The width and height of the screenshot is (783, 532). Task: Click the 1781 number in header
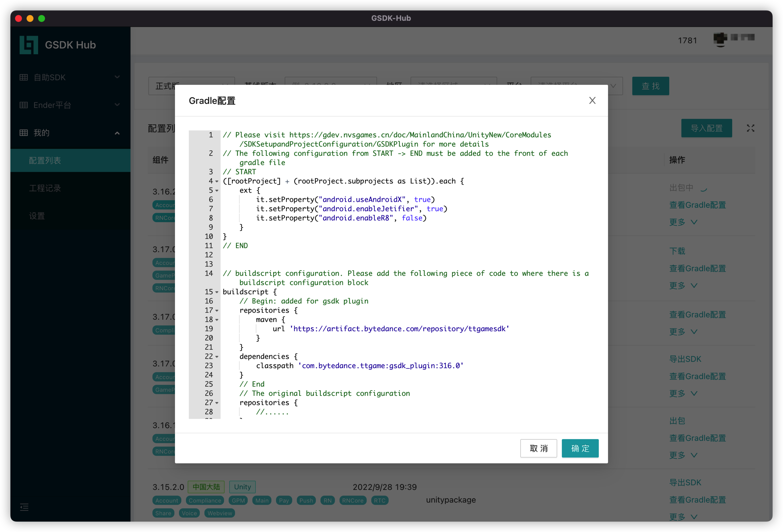[687, 40]
